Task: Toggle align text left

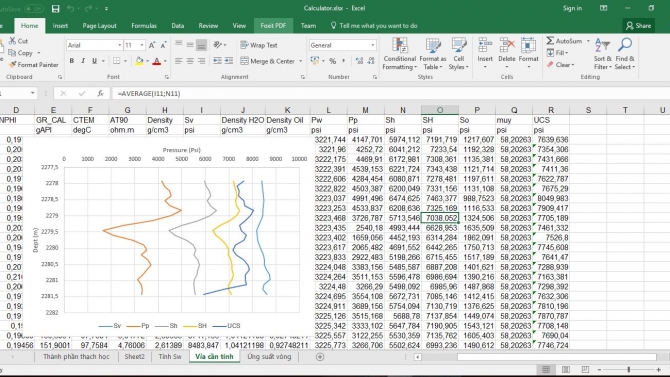Action: tap(179, 61)
